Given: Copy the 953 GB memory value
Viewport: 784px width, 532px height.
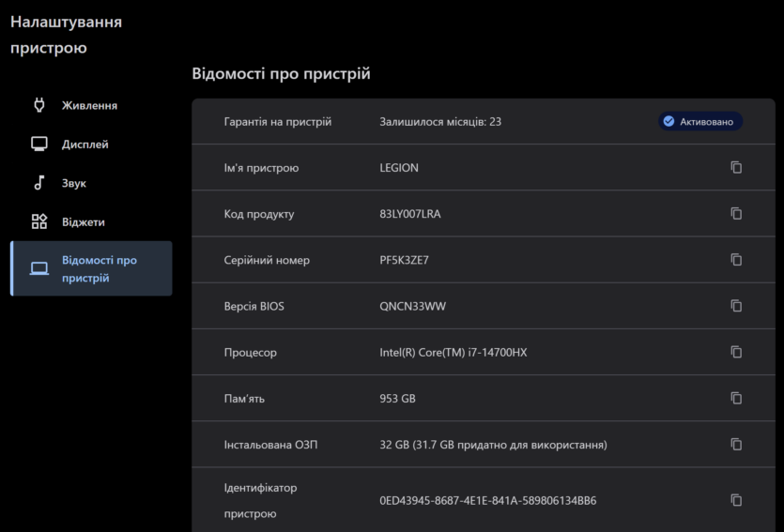Looking at the screenshot, I should coord(736,398).
